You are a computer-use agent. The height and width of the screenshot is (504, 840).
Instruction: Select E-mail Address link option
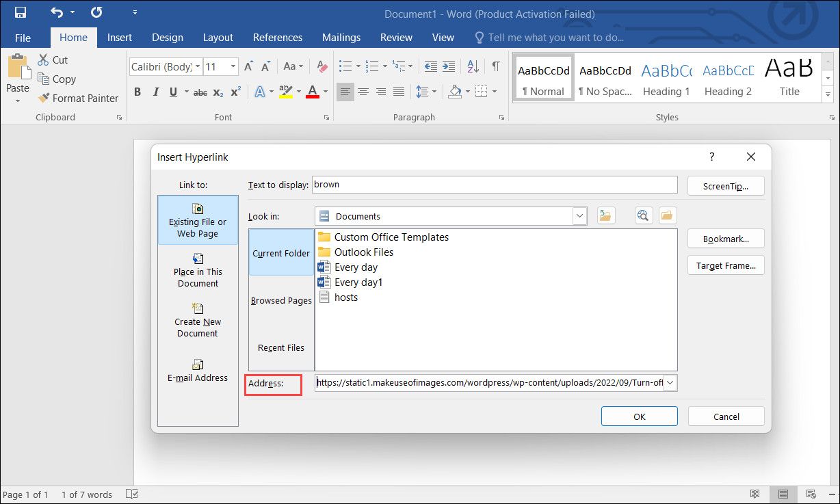(x=198, y=370)
